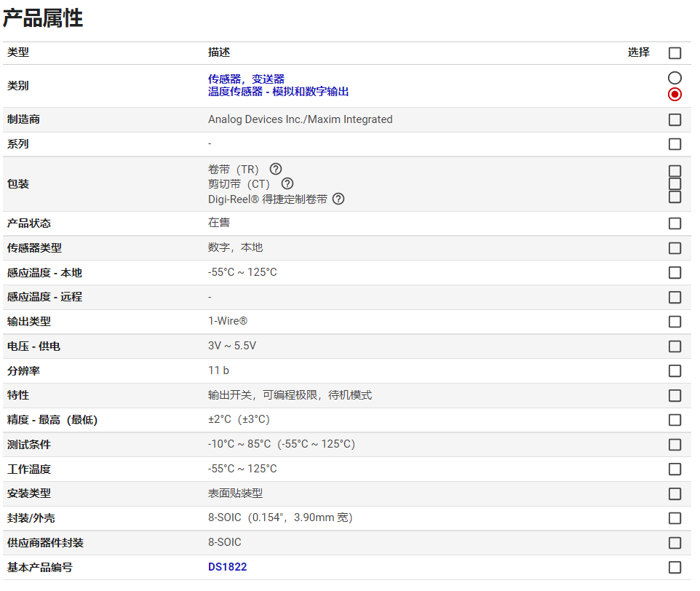Check the 精度 - 最高 (最低) checkbox

coord(675,420)
